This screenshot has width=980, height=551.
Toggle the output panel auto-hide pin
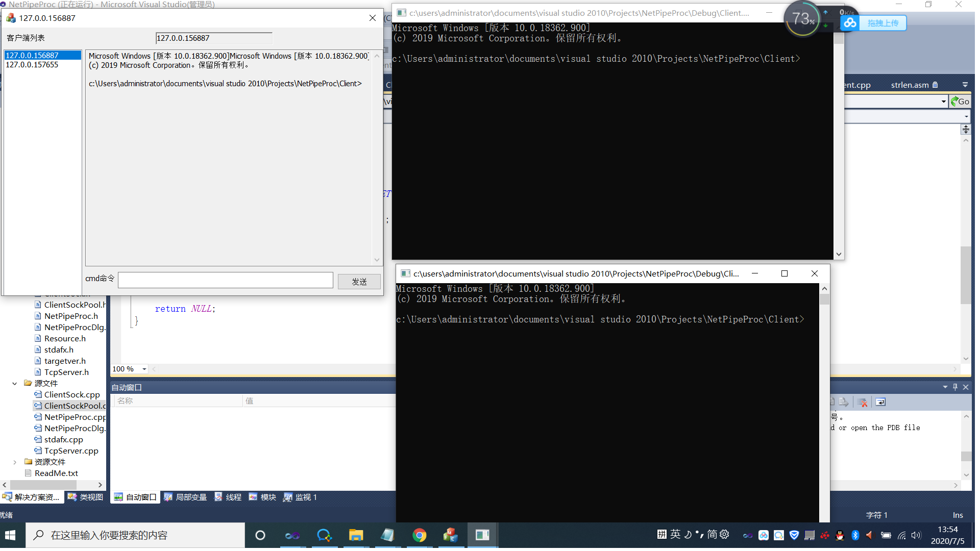[x=955, y=387]
